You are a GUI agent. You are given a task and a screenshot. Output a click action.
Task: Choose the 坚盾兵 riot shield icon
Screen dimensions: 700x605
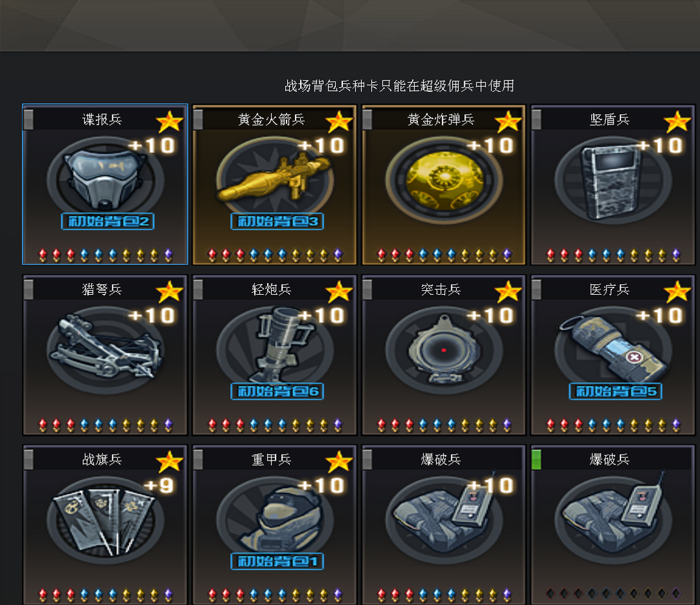point(611,181)
